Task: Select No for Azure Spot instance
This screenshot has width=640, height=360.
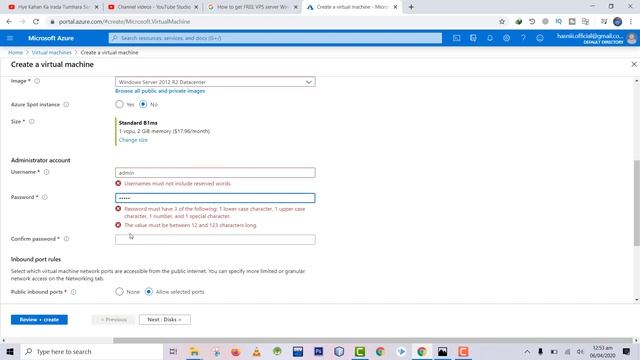Action: 143,104
